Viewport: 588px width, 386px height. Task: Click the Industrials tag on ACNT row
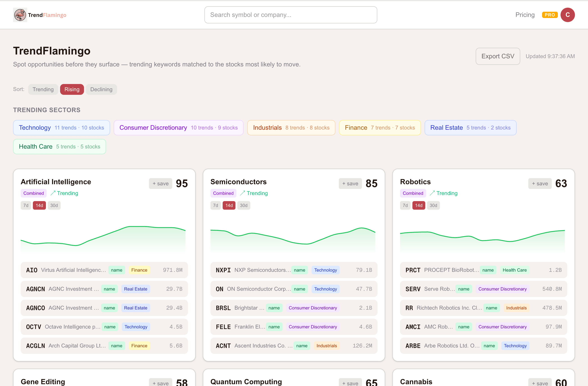tap(326, 345)
